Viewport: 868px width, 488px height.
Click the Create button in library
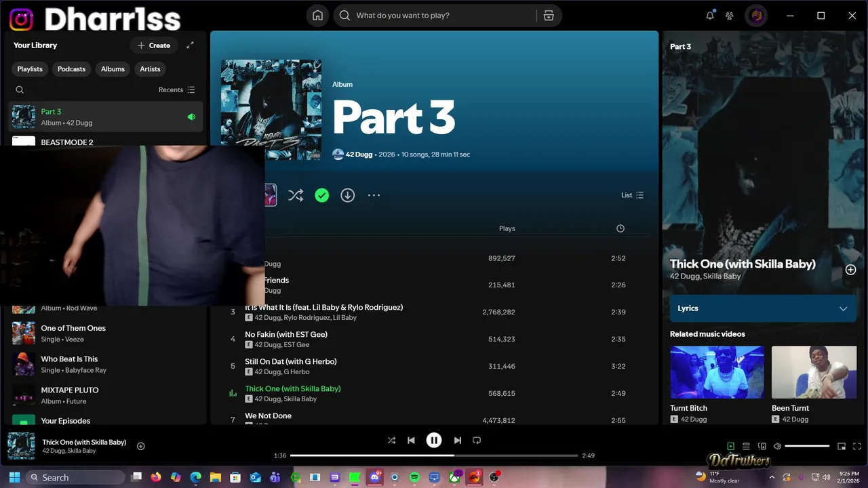[x=154, y=45]
